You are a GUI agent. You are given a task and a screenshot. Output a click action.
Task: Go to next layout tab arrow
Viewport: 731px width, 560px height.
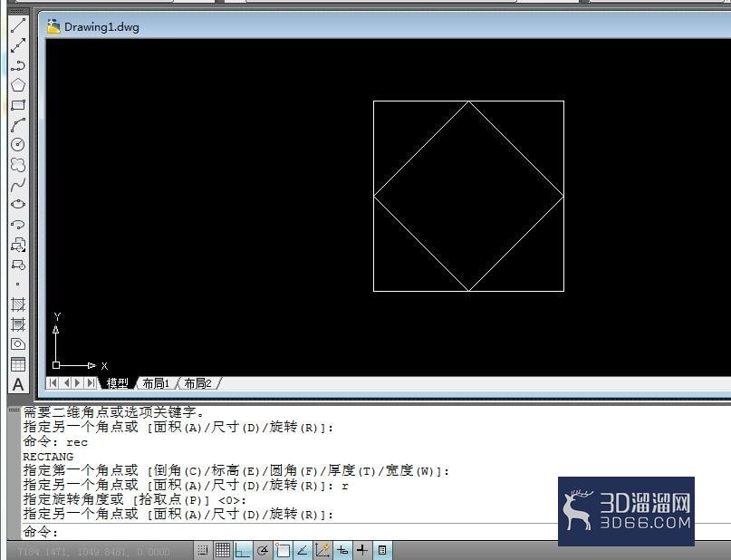pyautogui.click(x=78, y=382)
